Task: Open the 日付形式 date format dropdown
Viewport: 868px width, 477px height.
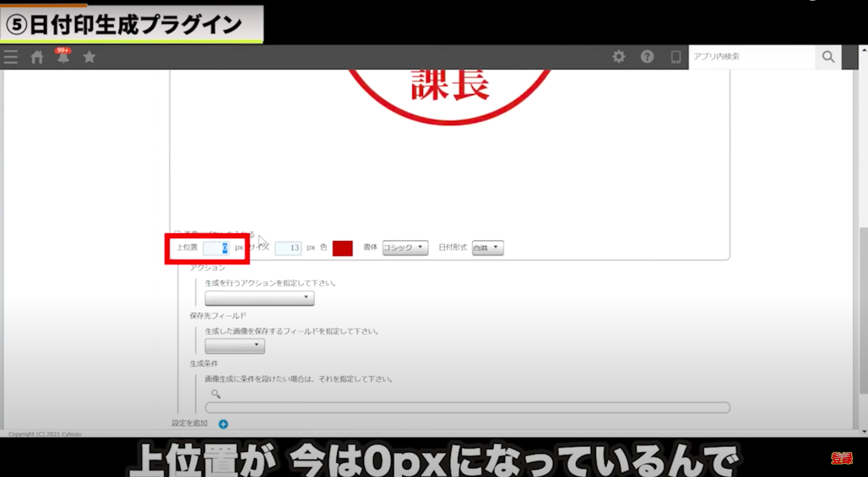Action: pyautogui.click(x=487, y=248)
